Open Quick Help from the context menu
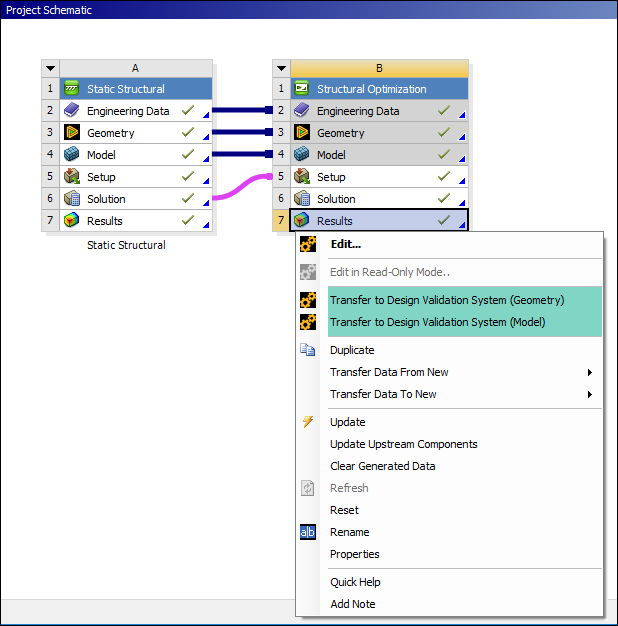 [x=355, y=582]
